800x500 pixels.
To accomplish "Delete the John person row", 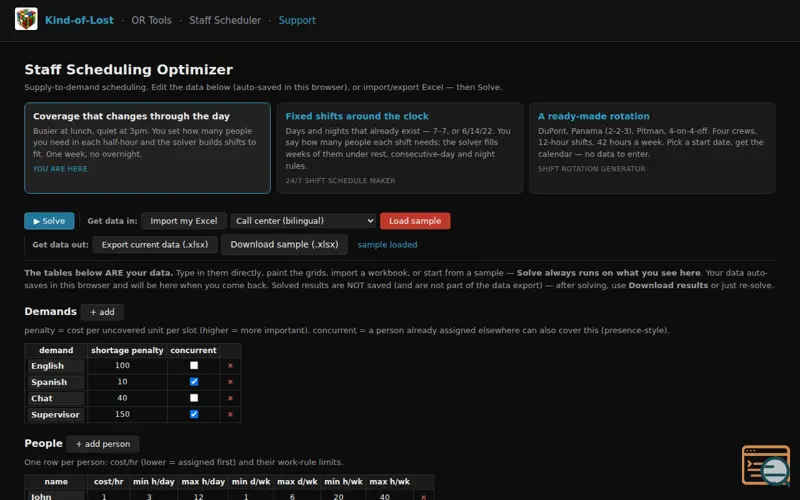I will click(423, 497).
